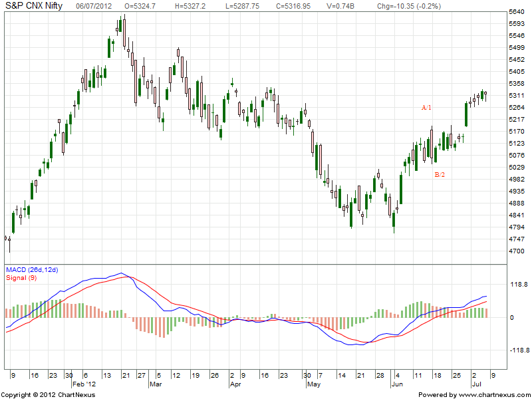
Task: Click the 4 date label above Jun
Action: (398, 376)
